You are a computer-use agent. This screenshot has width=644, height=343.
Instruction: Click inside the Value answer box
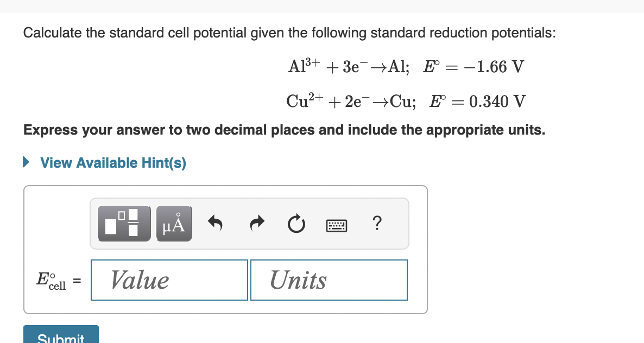pos(169,280)
